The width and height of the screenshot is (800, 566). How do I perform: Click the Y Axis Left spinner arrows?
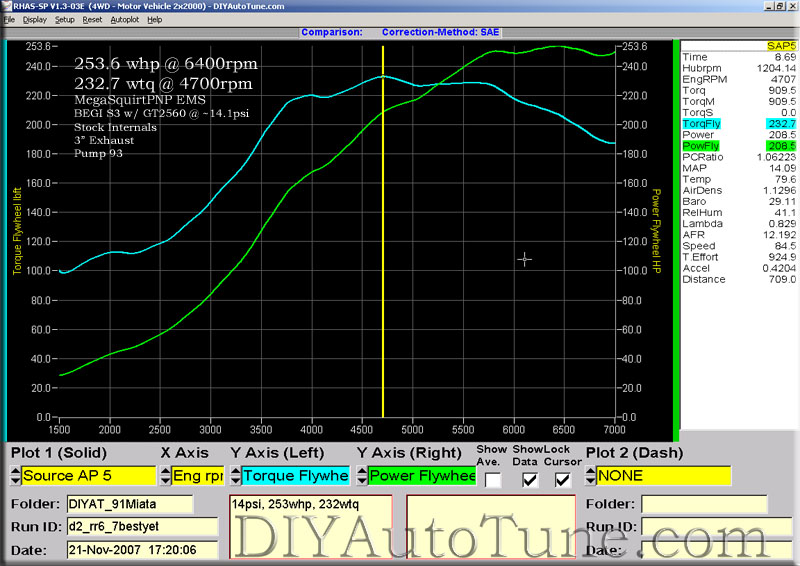pyautogui.click(x=235, y=476)
